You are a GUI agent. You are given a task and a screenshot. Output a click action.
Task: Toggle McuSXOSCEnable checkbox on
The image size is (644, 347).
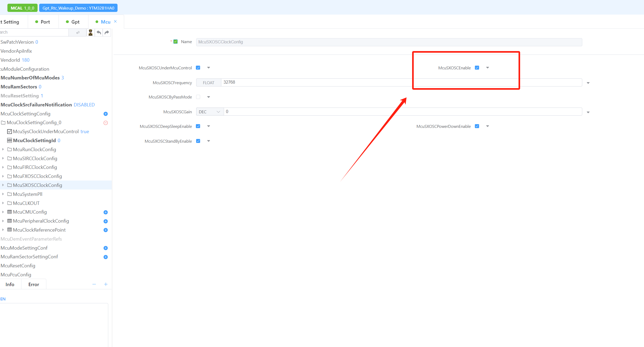478,67
